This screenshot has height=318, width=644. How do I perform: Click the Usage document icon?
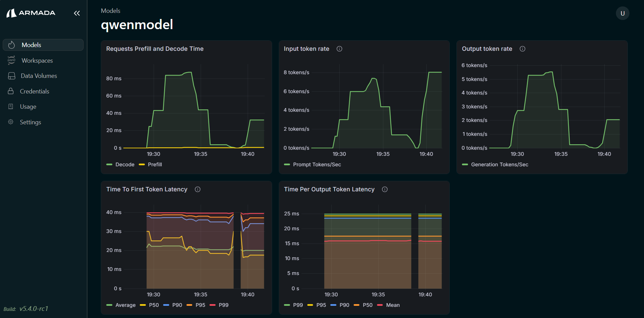click(11, 106)
